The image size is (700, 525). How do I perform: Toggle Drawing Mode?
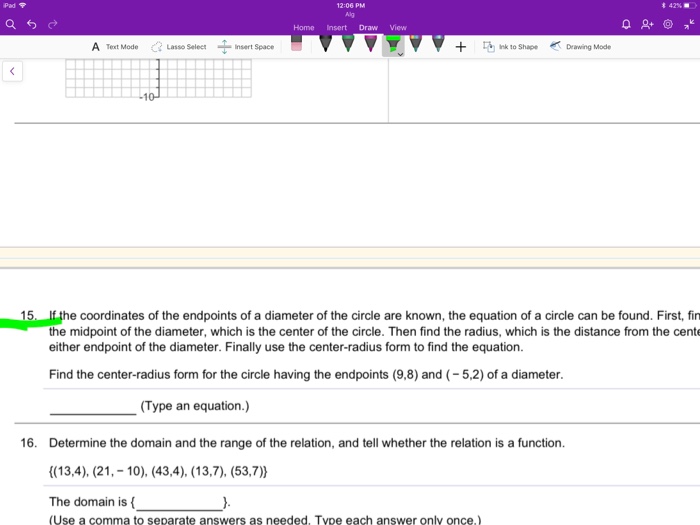pyautogui.click(x=580, y=46)
